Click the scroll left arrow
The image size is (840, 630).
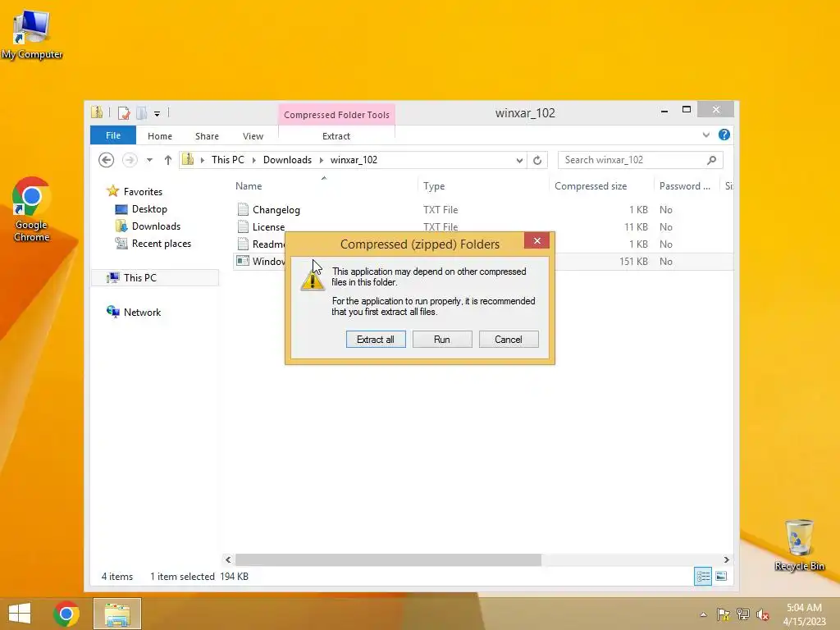[228, 559]
